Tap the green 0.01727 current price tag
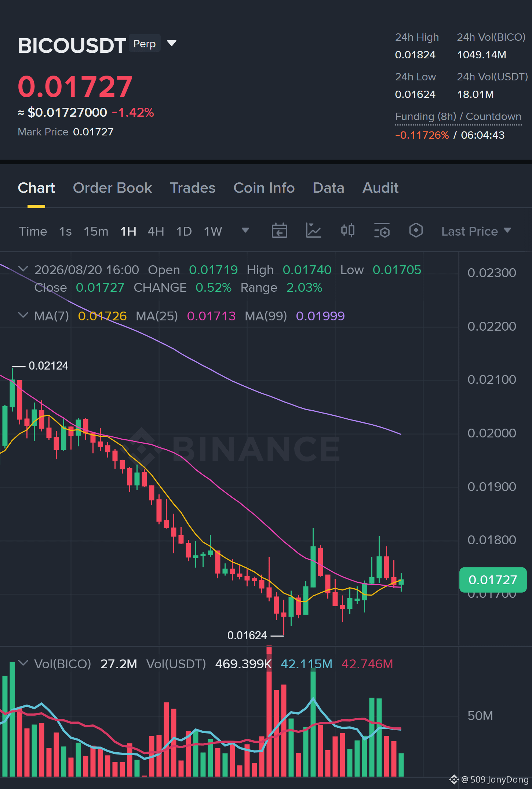532x789 pixels. point(493,580)
